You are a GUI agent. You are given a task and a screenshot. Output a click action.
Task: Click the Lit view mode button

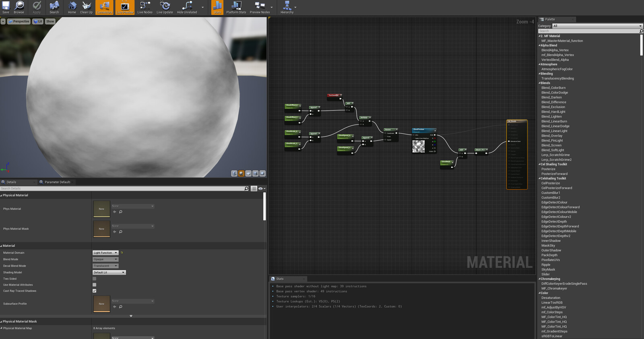pyautogui.click(x=38, y=21)
